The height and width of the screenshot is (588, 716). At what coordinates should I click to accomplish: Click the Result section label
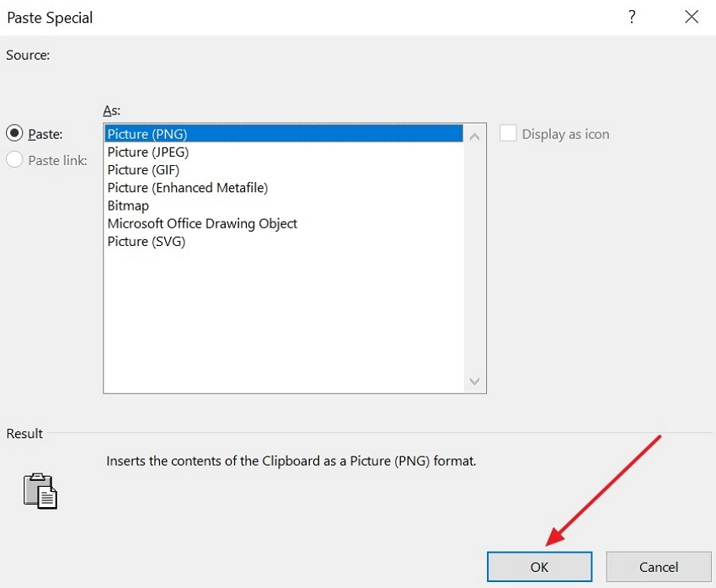click(24, 433)
